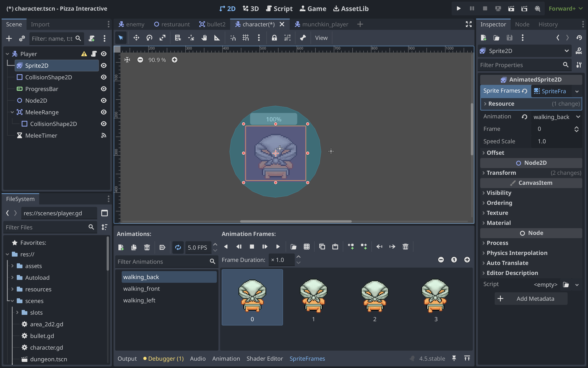Switch to the Script workspace

tap(280, 9)
